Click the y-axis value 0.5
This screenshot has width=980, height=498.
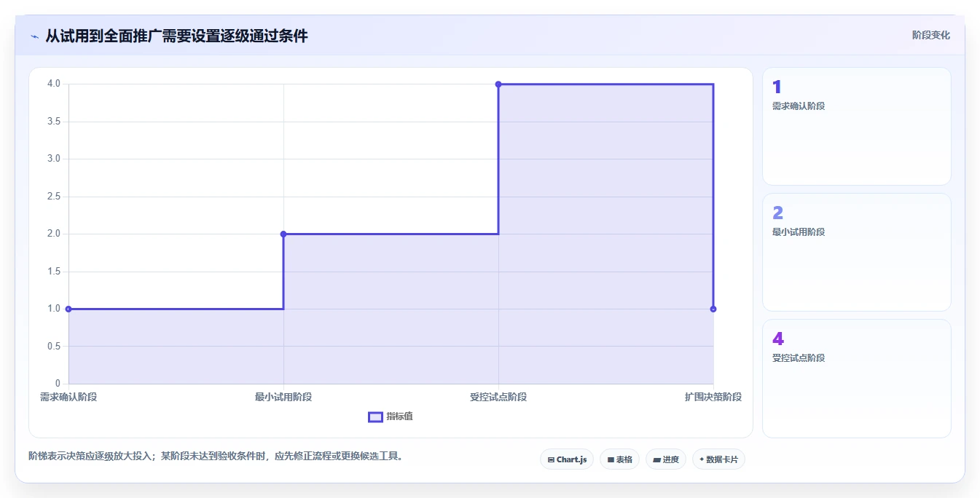(x=54, y=346)
